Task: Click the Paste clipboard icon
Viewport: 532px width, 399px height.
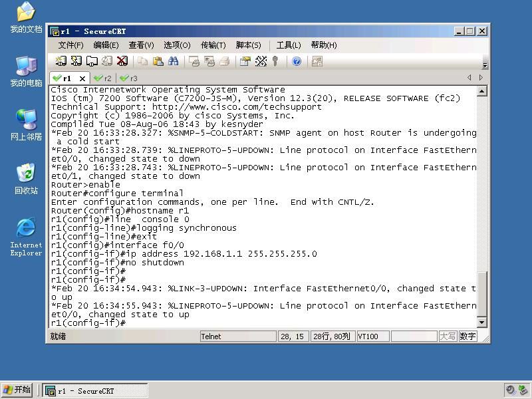Action: [x=158, y=61]
